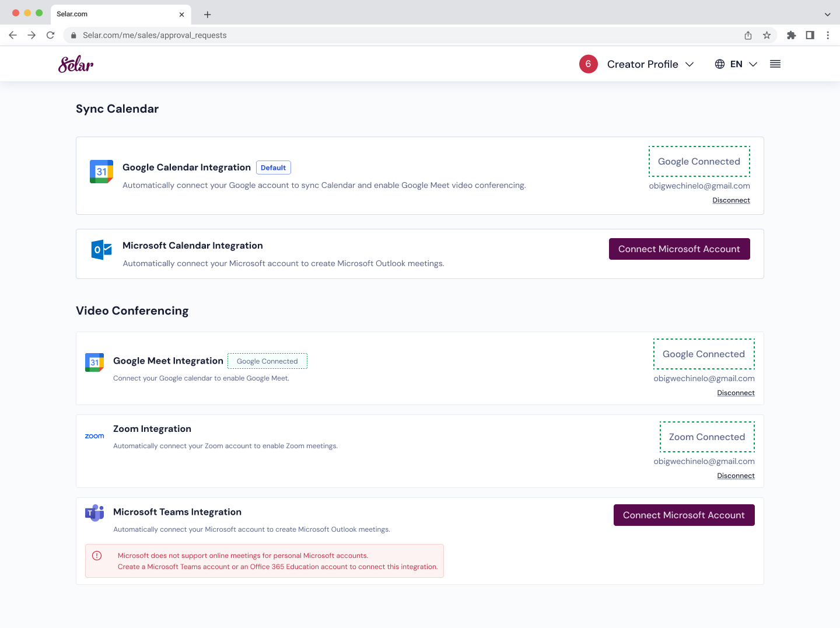
Task: Click the notification badge showing 6
Action: point(588,64)
